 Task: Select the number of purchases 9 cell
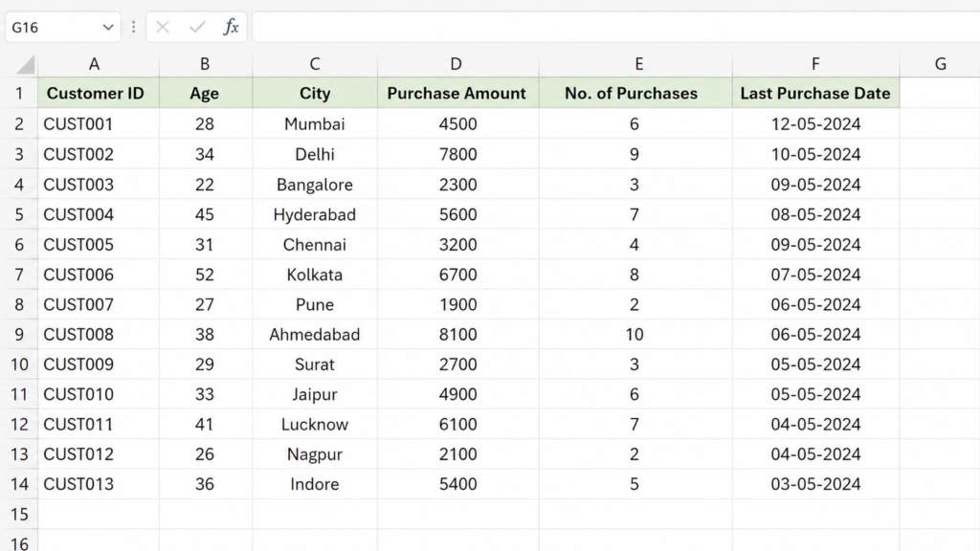point(635,154)
